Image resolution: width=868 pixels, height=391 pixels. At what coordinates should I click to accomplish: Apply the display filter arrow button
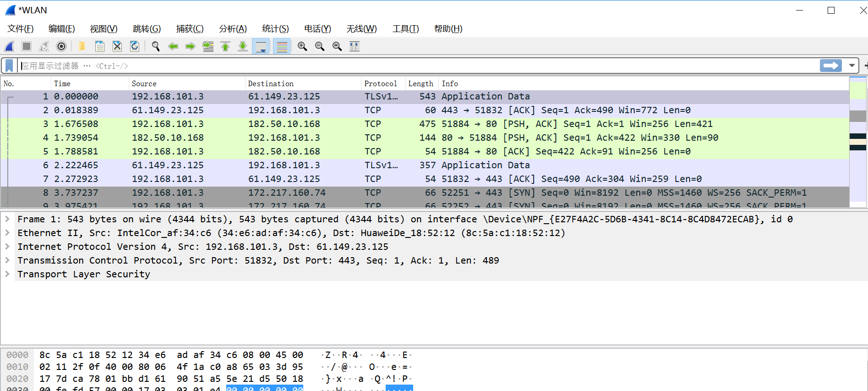click(831, 66)
